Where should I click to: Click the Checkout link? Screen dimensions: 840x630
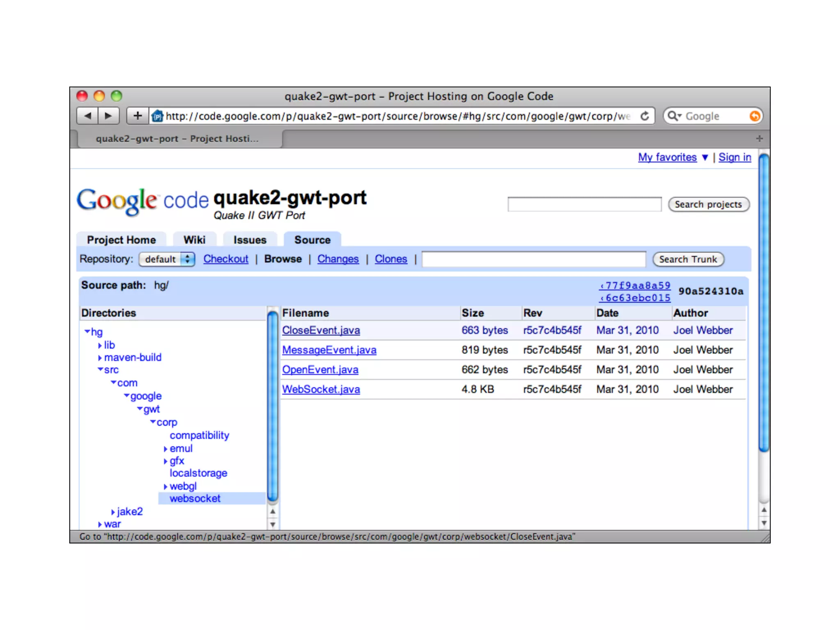point(226,259)
